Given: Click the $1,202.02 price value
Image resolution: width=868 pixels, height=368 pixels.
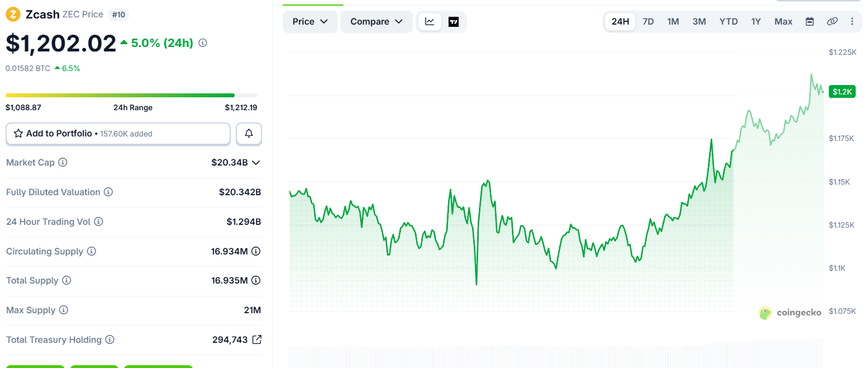Looking at the screenshot, I should coord(60,44).
